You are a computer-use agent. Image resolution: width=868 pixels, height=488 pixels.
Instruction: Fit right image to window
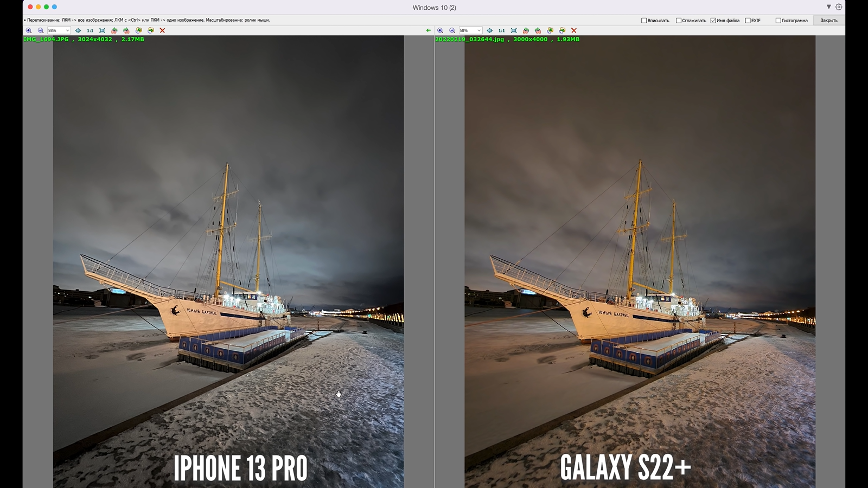[x=514, y=30]
